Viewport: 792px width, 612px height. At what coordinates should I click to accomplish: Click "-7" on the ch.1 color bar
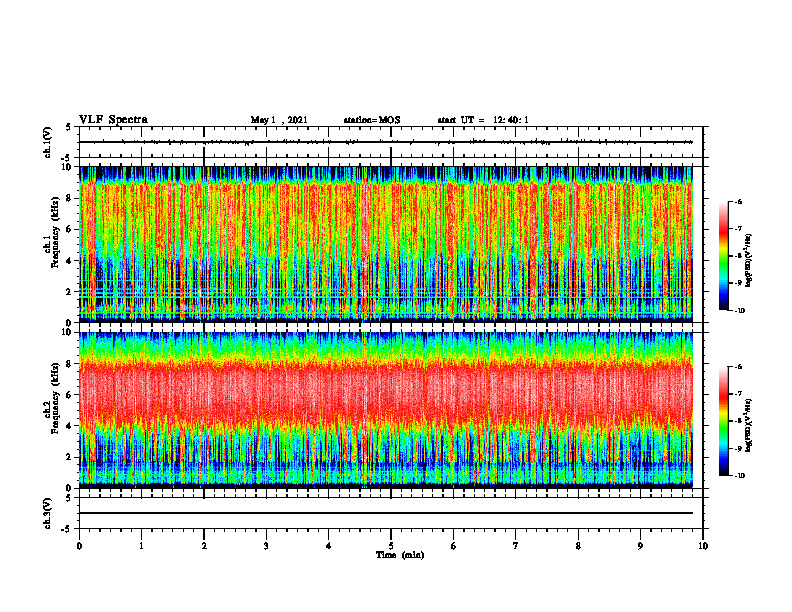(x=738, y=229)
